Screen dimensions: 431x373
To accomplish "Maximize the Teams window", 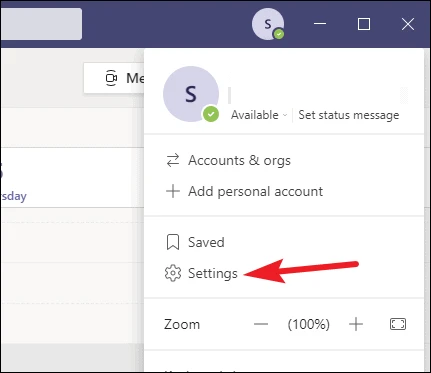I will [x=364, y=24].
